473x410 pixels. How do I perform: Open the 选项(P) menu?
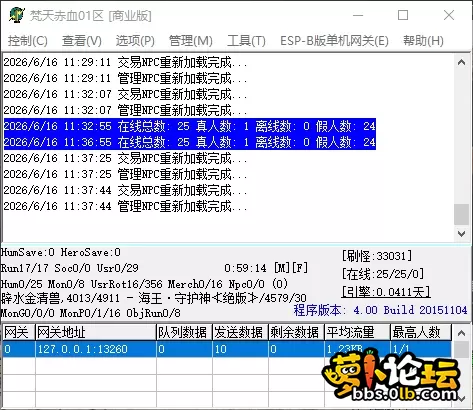(x=135, y=41)
